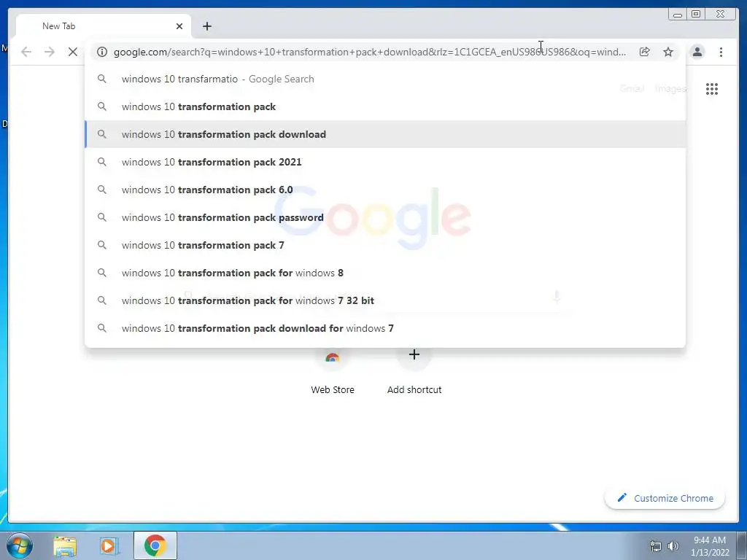Open the volume speaker tray icon
Viewport: 747px width, 560px height.
pyautogui.click(x=673, y=546)
